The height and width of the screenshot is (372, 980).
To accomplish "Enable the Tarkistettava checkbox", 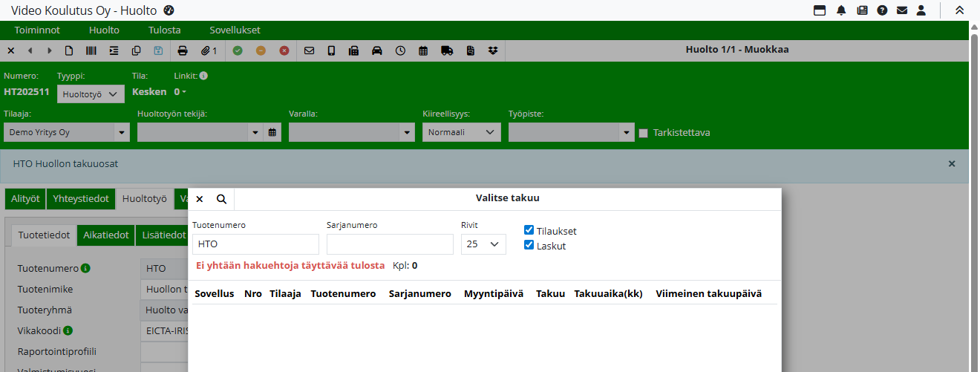I will (x=644, y=133).
